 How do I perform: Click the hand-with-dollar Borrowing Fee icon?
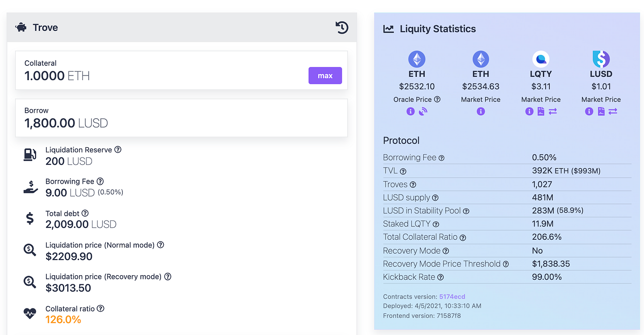(30, 187)
